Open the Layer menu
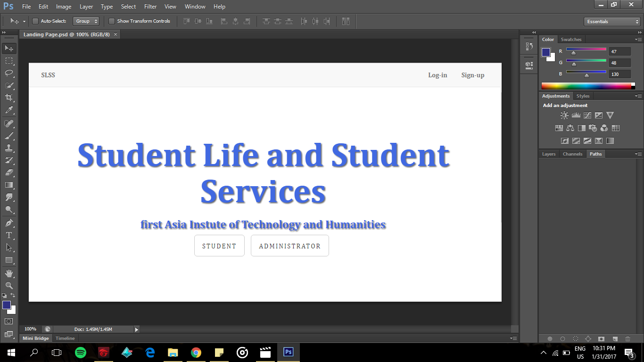 86,7
